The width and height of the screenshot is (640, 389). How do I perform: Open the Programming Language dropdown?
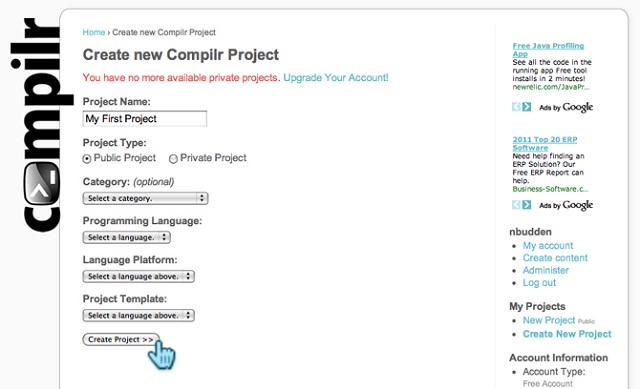pyautogui.click(x=127, y=237)
